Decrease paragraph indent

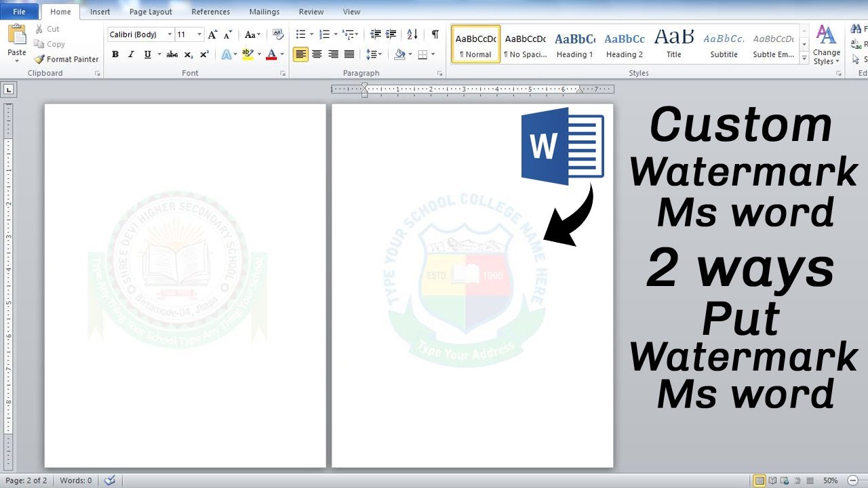tap(375, 35)
